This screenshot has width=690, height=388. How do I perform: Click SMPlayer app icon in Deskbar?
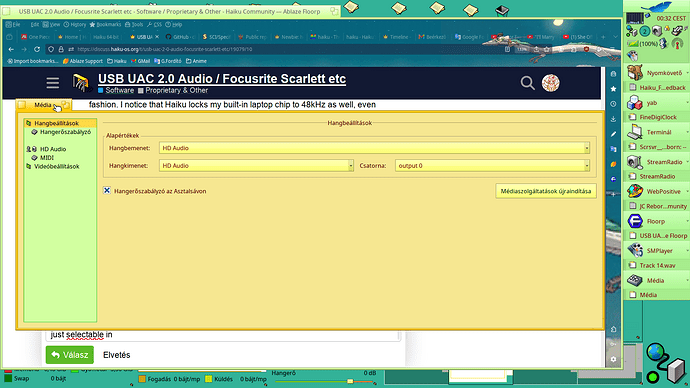coord(635,250)
